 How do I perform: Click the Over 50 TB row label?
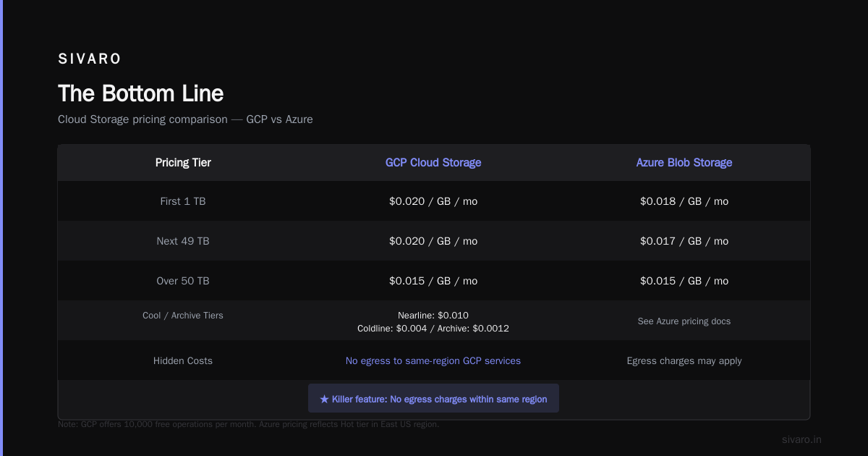[183, 281]
